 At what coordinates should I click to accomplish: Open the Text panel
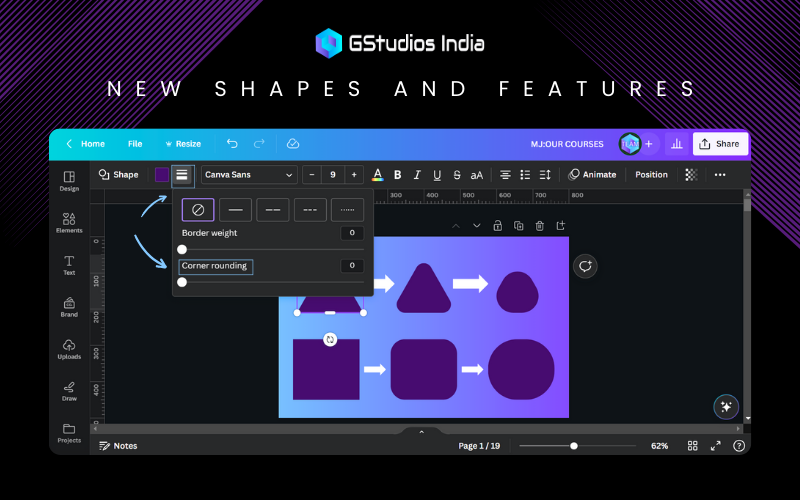click(69, 265)
